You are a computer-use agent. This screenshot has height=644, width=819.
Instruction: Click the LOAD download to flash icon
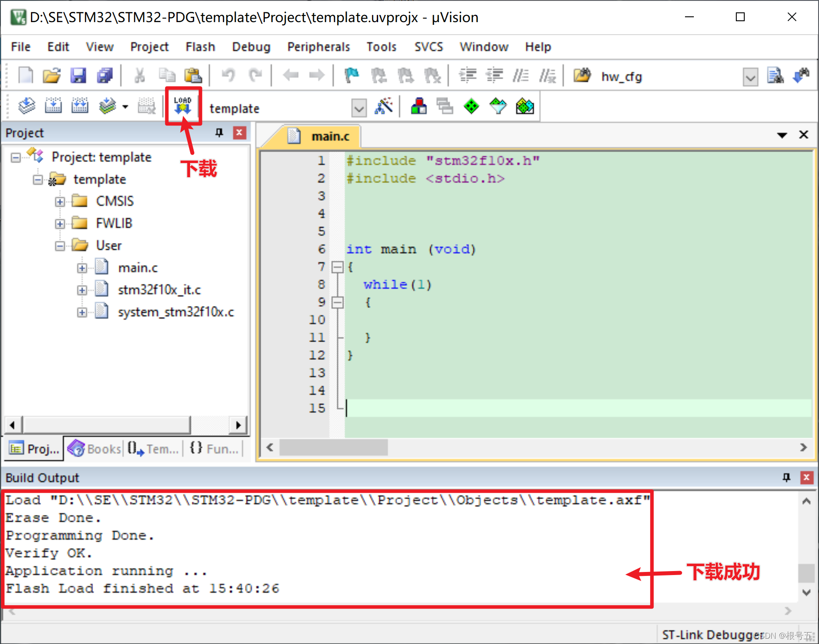(x=183, y=107)
